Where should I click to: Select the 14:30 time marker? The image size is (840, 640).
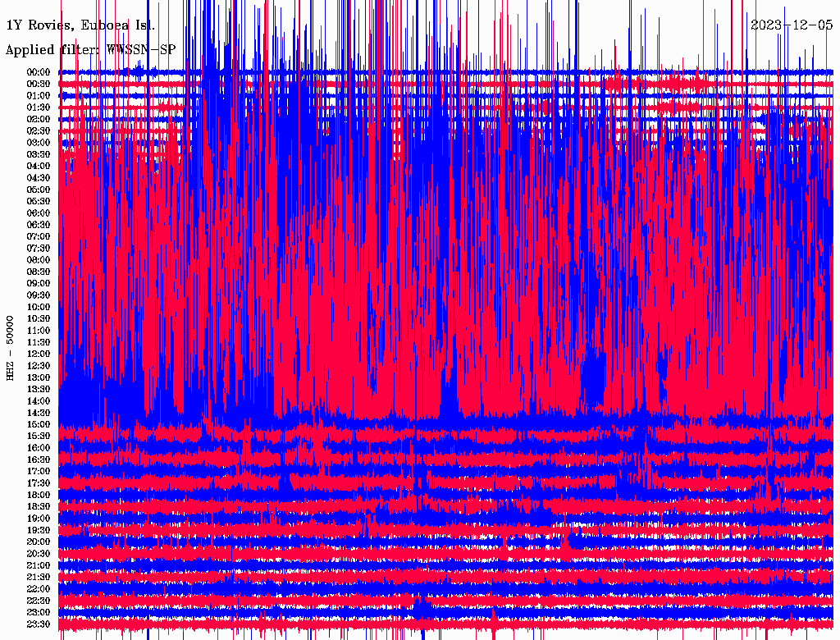pyautogui.click(x=39, y=413)
